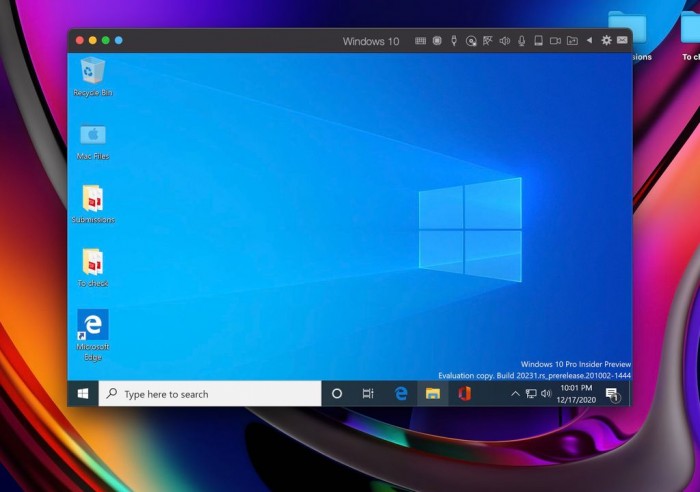Open the Windows Start menu
Image resolution: width=700 pixels, height=492 pixels.
pyautogui.click(x=83, y=394)
